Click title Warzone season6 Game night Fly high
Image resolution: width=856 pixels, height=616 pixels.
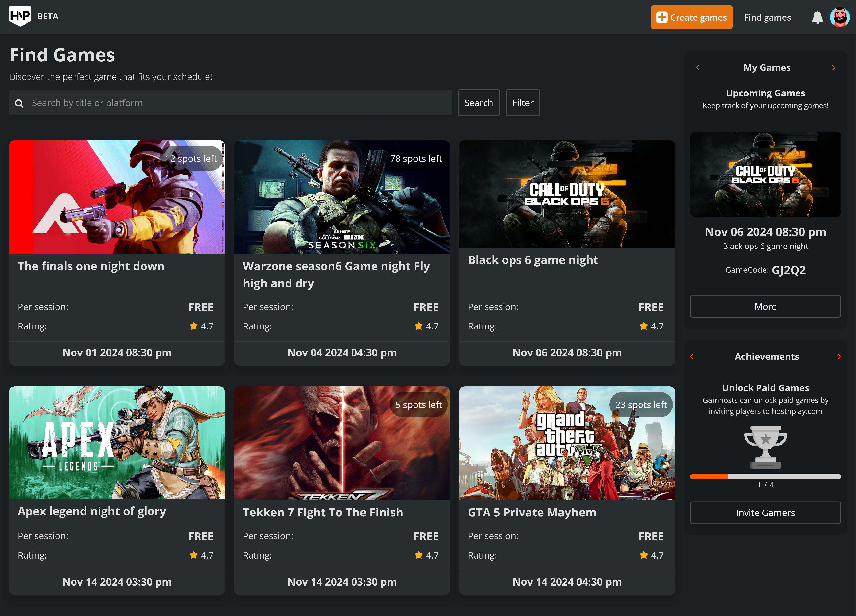point(336,275)
